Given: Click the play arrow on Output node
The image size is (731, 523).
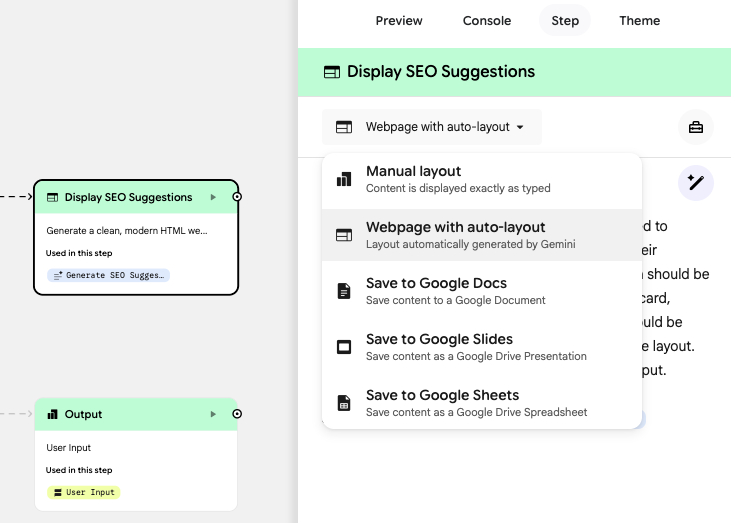Looking at the screenshot, I should click(213, 414).
